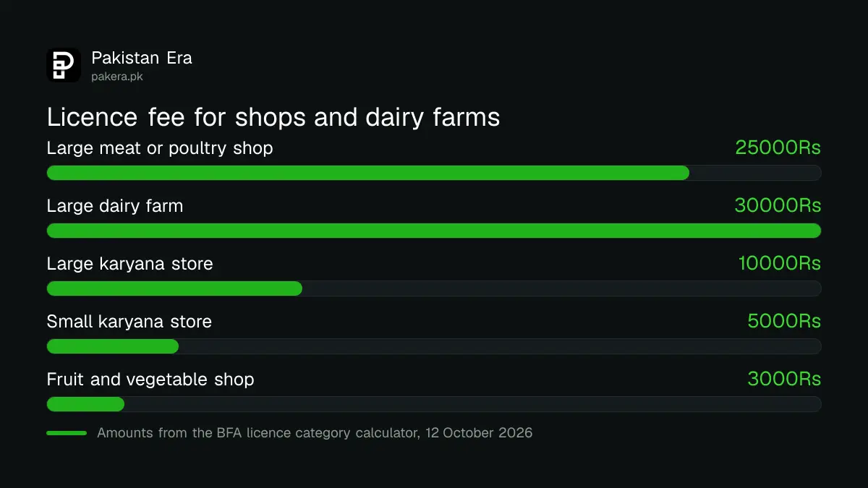
Task: Click the 3000Rs value
Action: 784,379
